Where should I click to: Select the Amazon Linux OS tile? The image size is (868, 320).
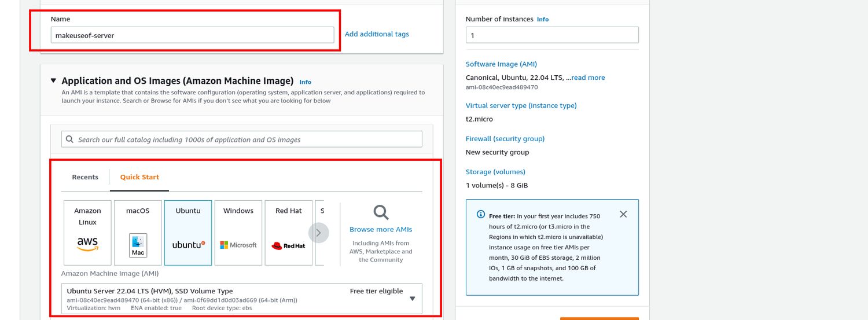87,233
